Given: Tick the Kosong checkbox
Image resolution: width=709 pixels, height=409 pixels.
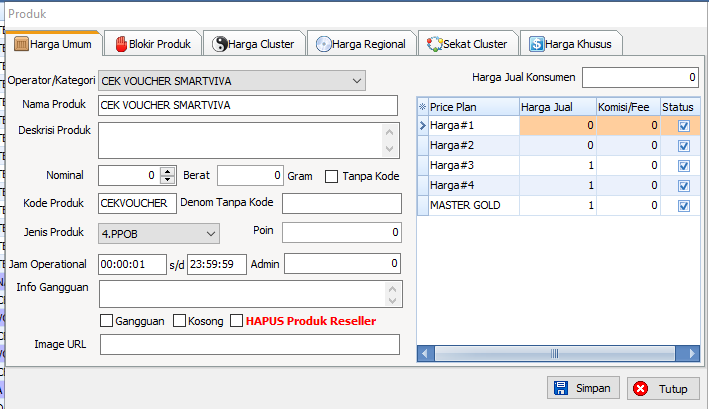Looking at the screenshot, I should (x=180, y=321).
